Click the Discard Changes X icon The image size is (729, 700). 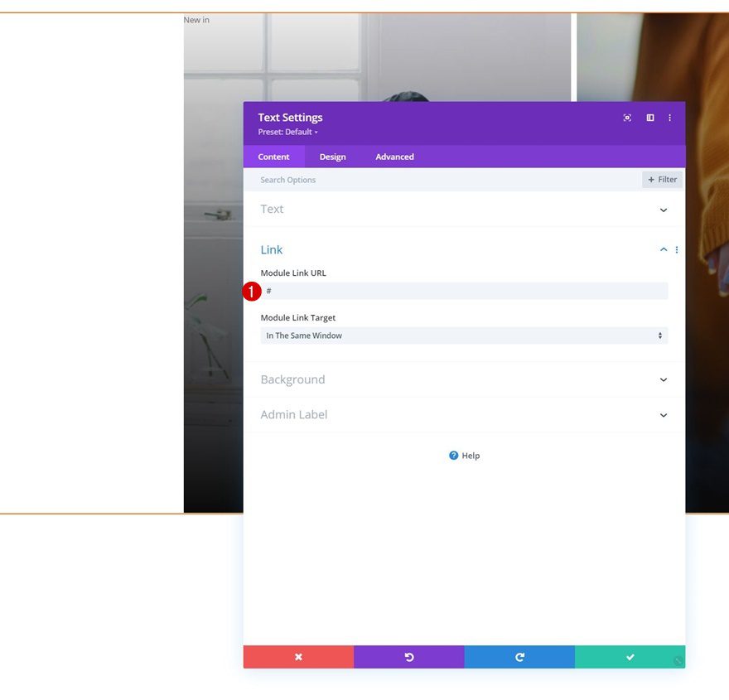pos(298,656)
